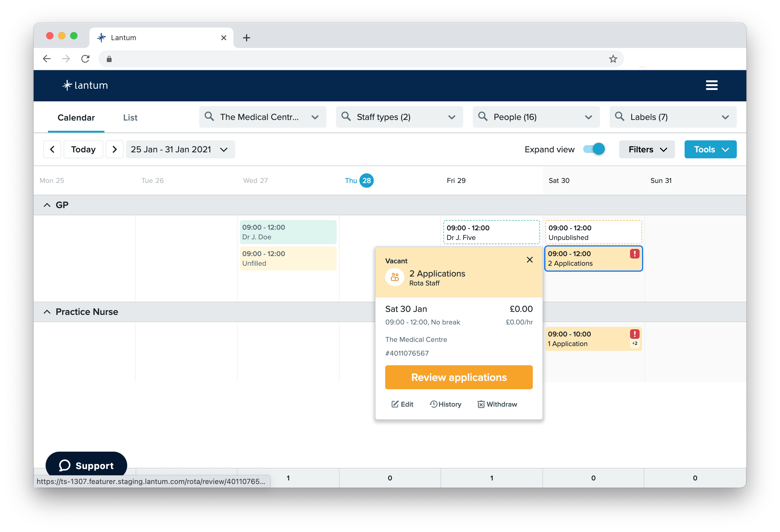Withdraw the vacant shift via its icon
780x532 pixels.
(497, 404)
